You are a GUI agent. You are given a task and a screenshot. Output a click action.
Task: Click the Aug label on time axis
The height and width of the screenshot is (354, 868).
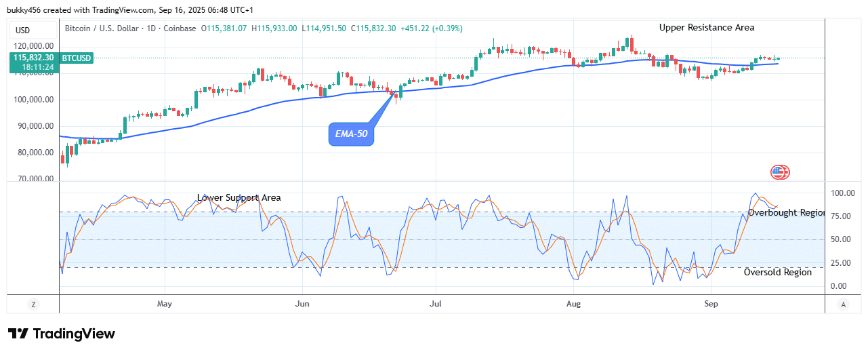click(573, 304)
